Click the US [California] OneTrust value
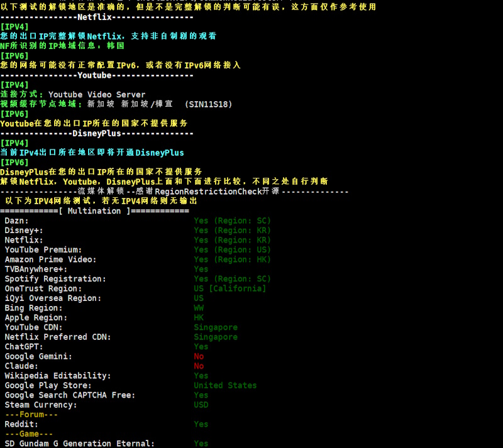The height and width of the screenshot is (448, 503). tap(229, 288)
